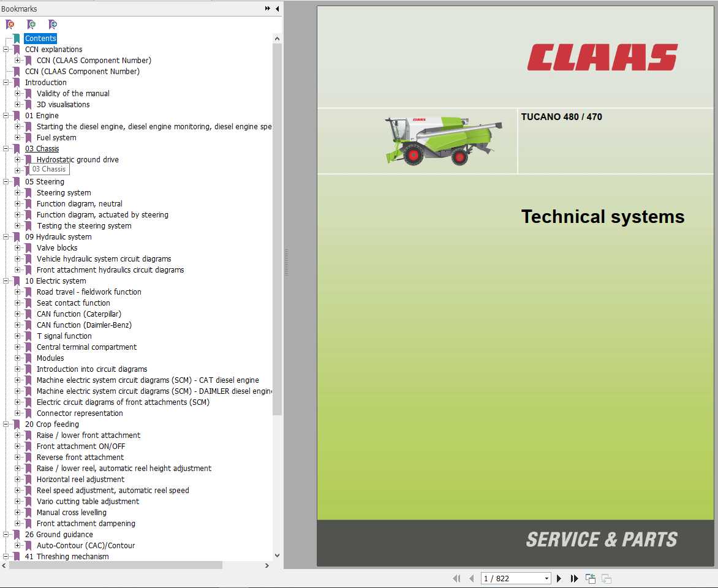Go to the Vario cutting table adjustment section

89,501
